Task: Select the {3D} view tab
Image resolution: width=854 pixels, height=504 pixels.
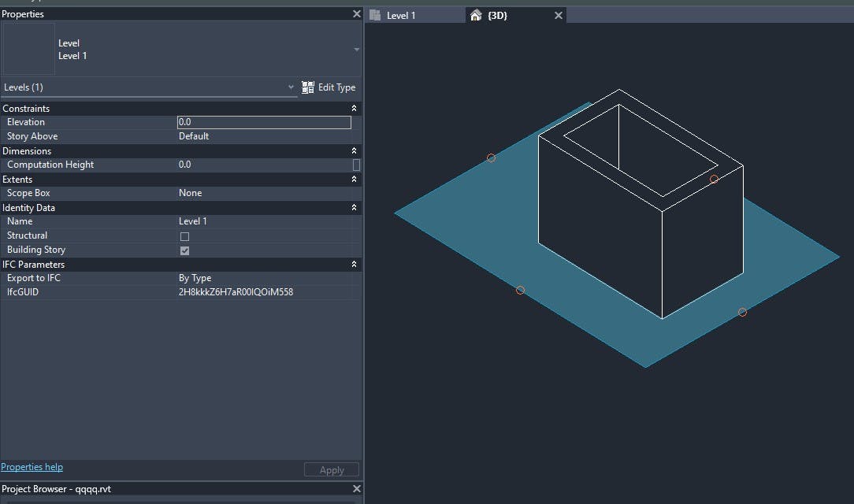Action: (498, 16)
